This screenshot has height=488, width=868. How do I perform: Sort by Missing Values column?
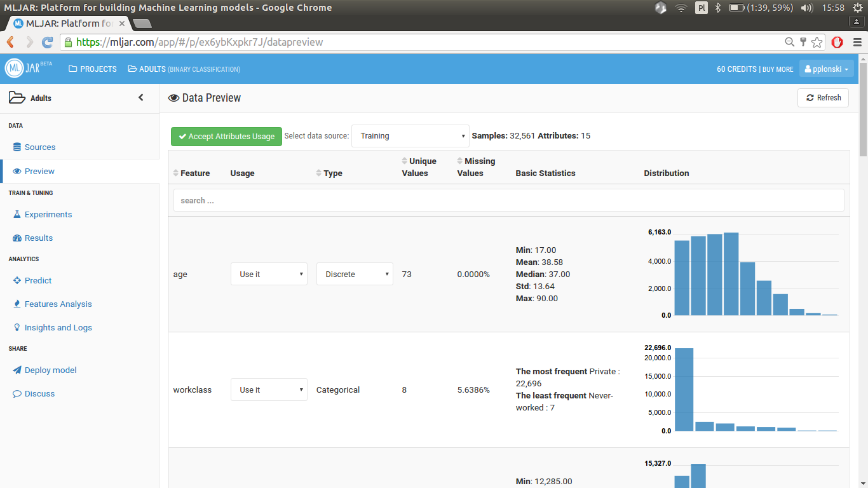(475, 167)
